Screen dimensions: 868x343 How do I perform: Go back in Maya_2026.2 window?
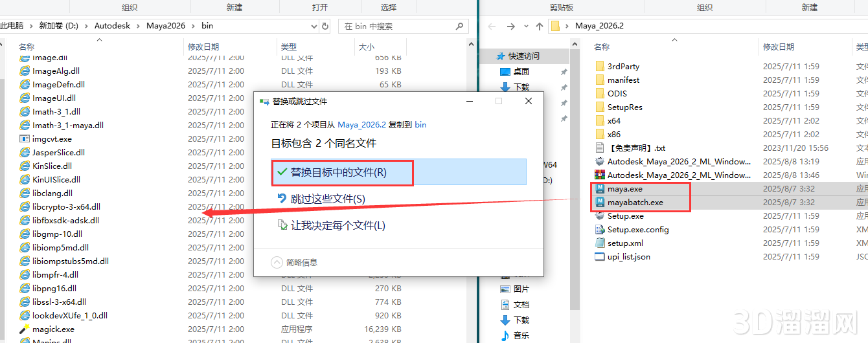pyautogui.click(x=492, y=27)
